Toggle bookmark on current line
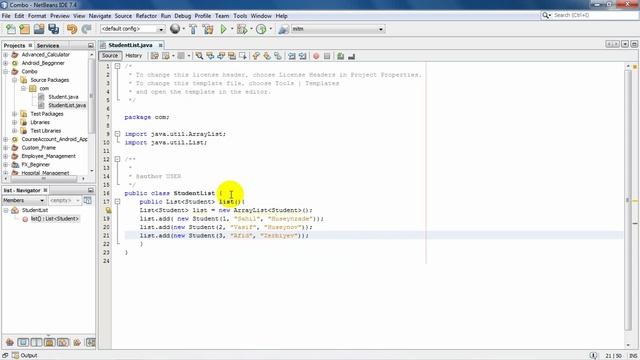 point(278,56)
